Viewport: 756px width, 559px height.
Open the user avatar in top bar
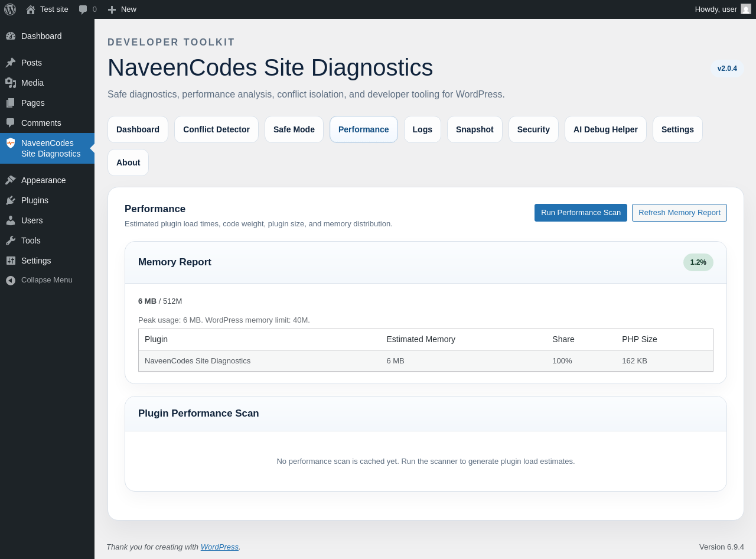746,9
